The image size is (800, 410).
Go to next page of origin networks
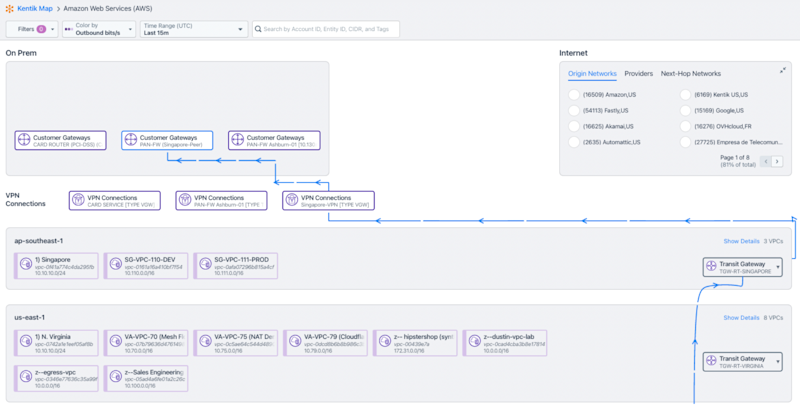click(x=777, y=161)
